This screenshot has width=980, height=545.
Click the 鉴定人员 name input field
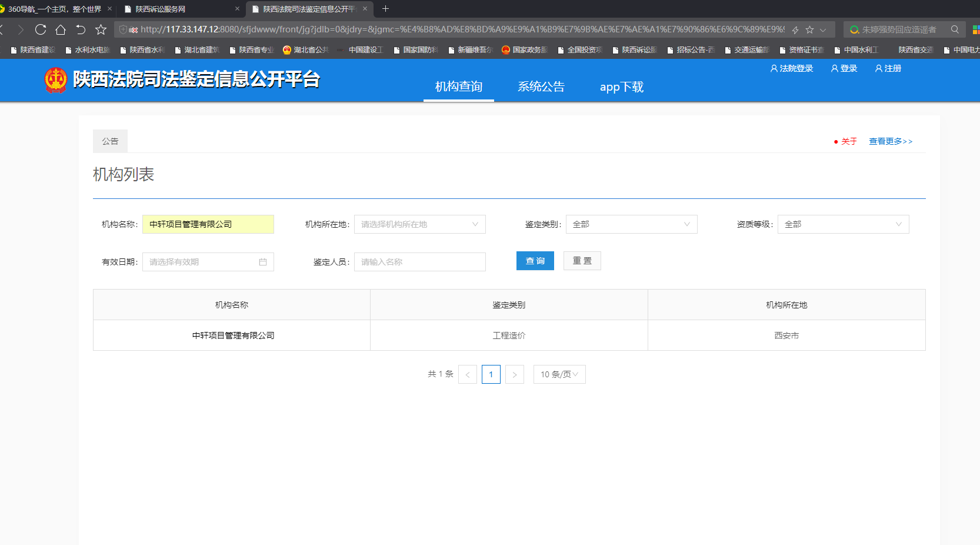(x=419, y=262)
